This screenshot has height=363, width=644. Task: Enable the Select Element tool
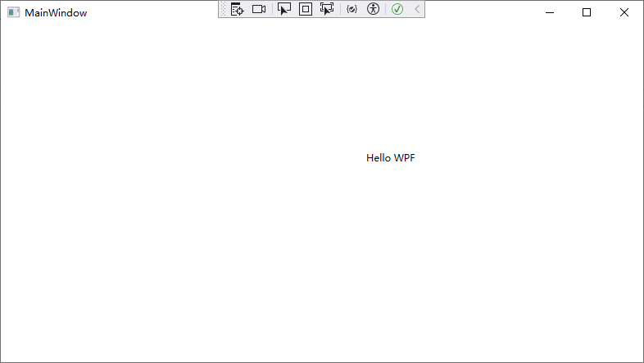coord(284,9)
